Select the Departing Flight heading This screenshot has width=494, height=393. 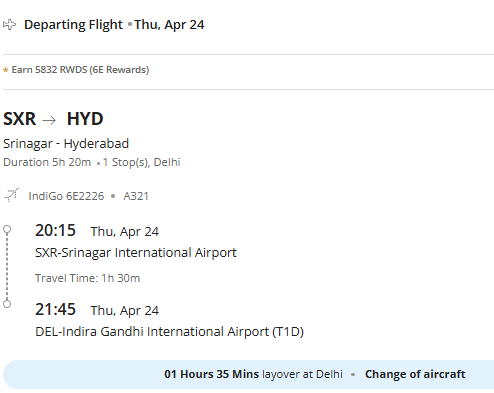pos(73,25)
